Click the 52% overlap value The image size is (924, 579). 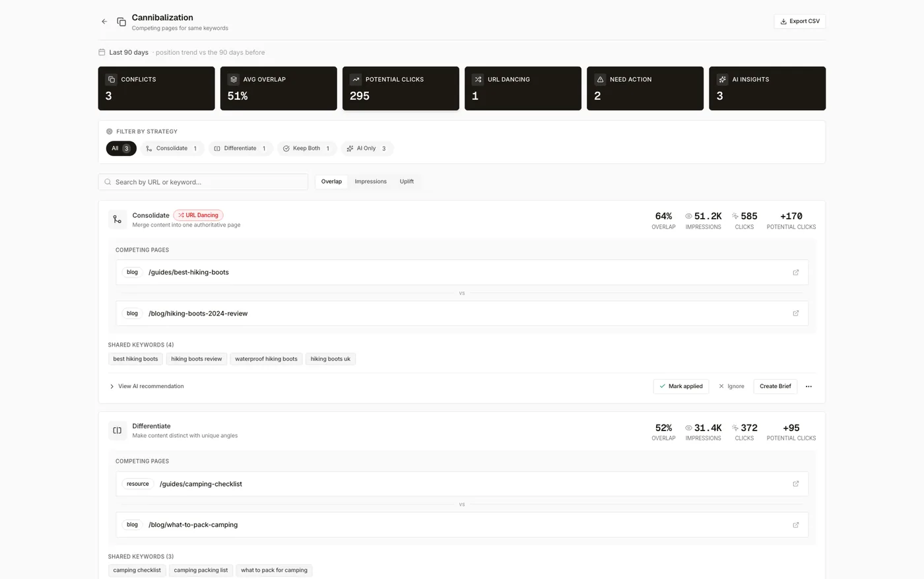click(663, 428)
